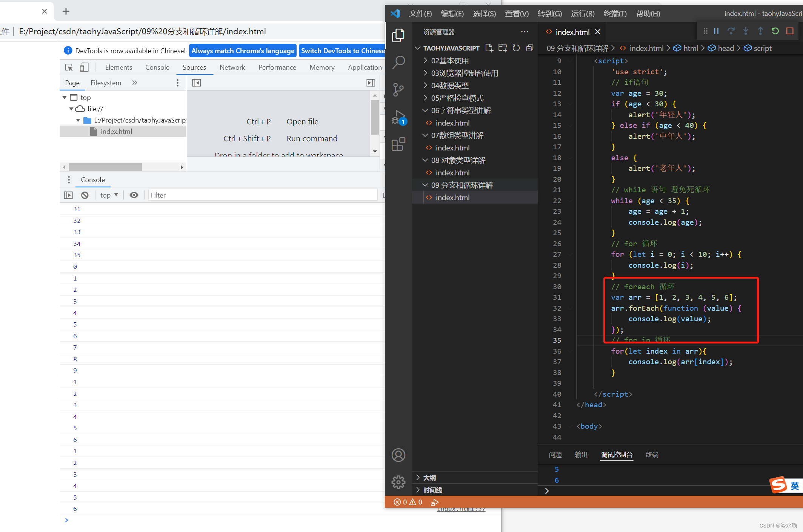Open the top JavaScript context dropdown
Image resolution: width=803 pixels, height=532 pixels.
[109, 195]
